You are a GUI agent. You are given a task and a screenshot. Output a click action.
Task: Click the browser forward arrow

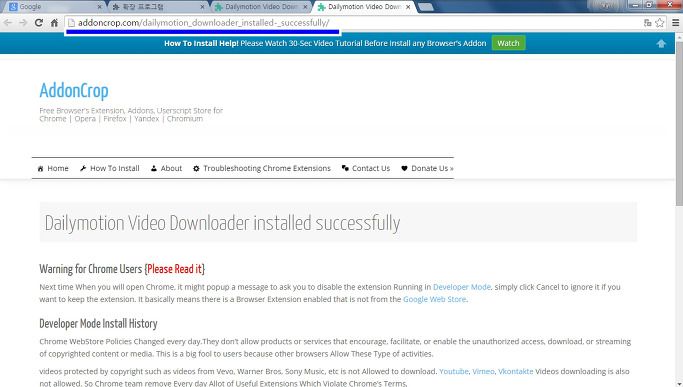click(23, 23)
